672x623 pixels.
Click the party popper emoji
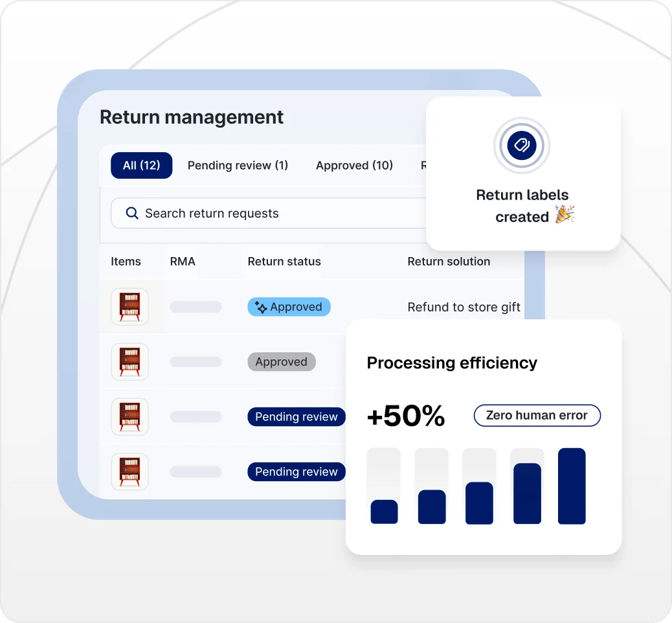[x=565, y=214]
